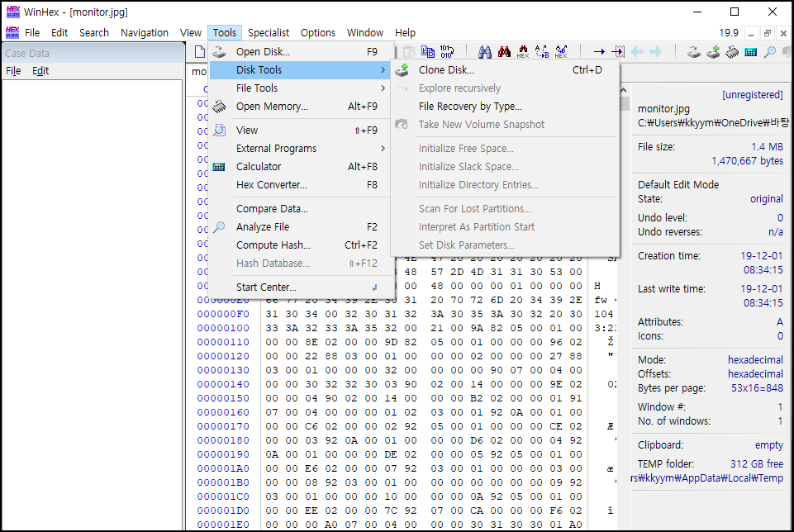The height and width of the screenshot is (532, 794).
Task: Choose Open Disk... from Tools menu
Action: (299, 52)
